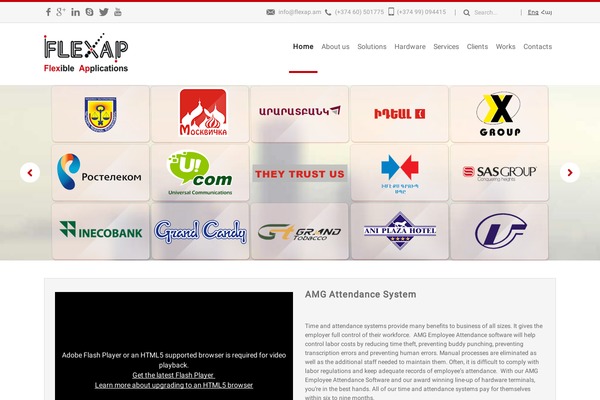This screenshot has height=400, width=600.
Task: Go to previous slide with left arrow
Action: (30, 173)
